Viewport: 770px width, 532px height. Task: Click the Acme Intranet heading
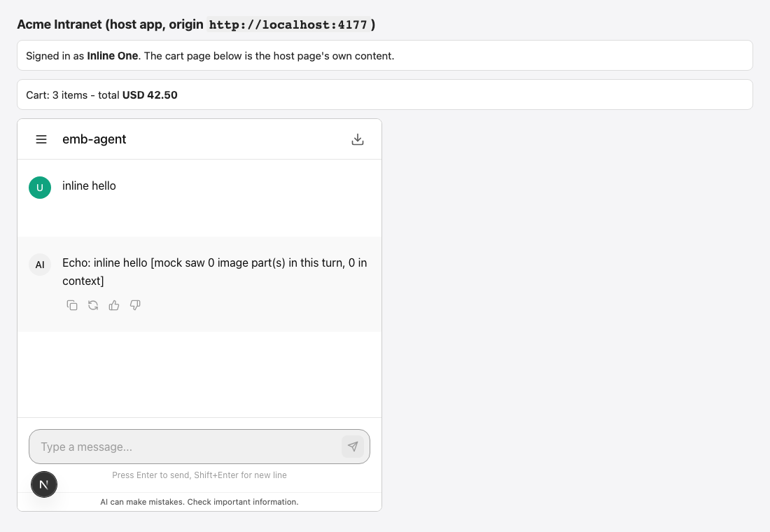tap(197, 24)
